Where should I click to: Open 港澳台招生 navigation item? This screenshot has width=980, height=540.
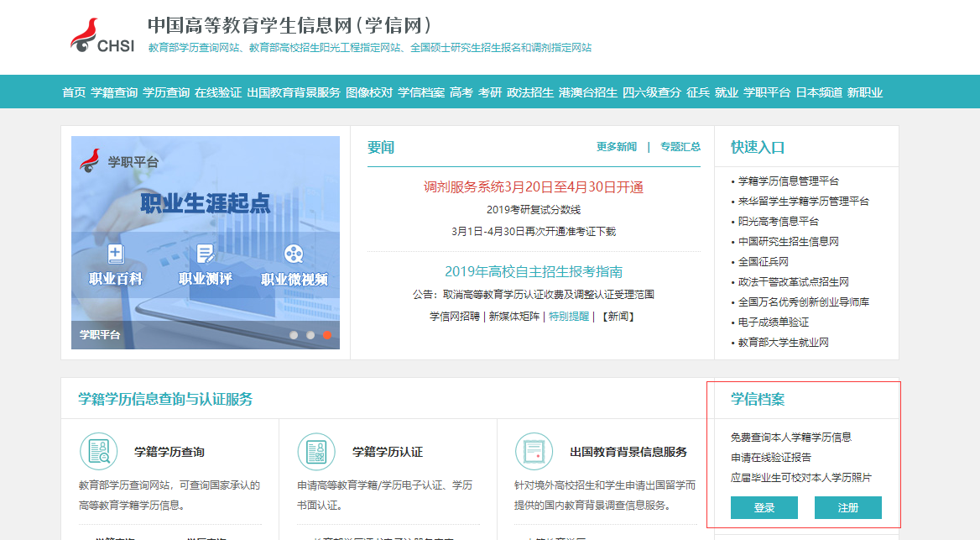coord(587,92)
